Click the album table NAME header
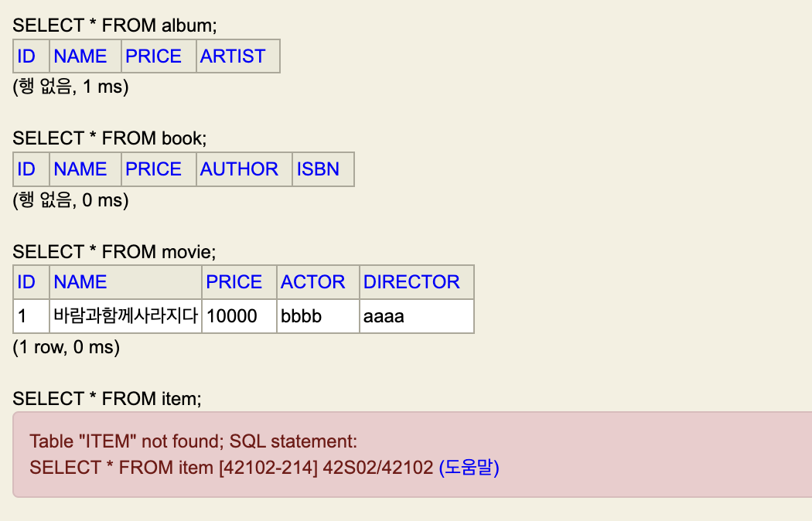The height and width of the screenshot is (521, 812). click(80, 56)
